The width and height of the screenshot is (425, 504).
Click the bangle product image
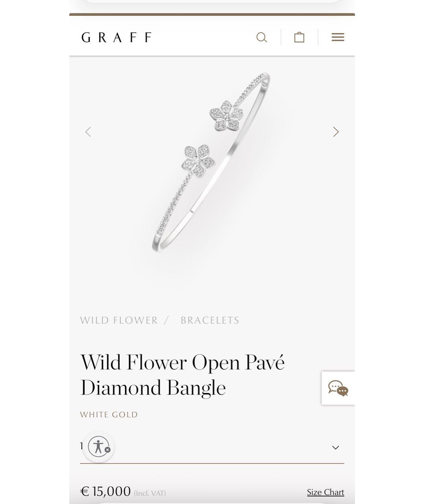click(x=211, y=162)
